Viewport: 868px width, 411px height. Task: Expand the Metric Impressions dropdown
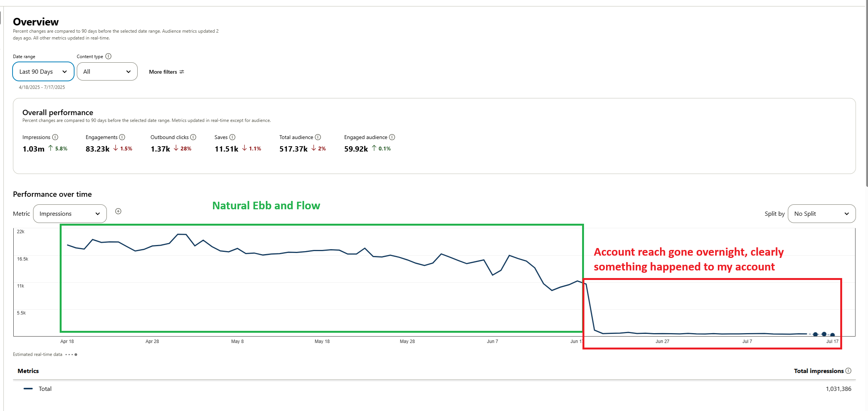pyautogui.click(x=70, y=213)
